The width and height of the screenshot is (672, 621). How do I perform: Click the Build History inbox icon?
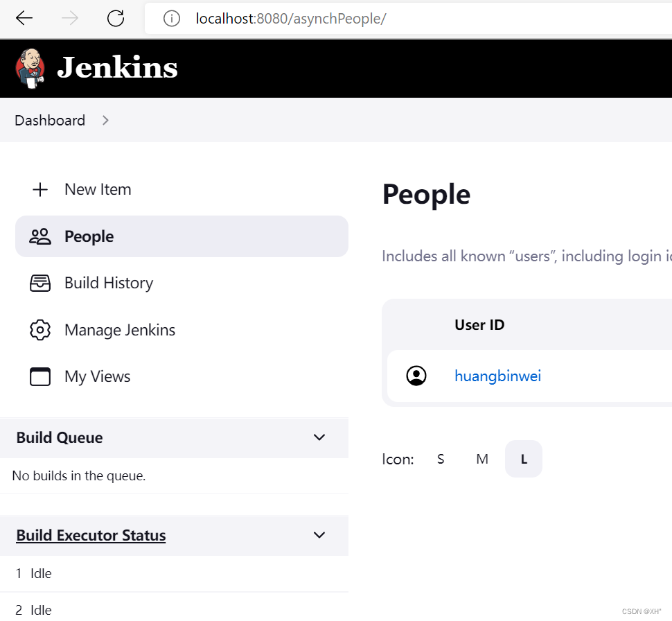tap(40, 283)
